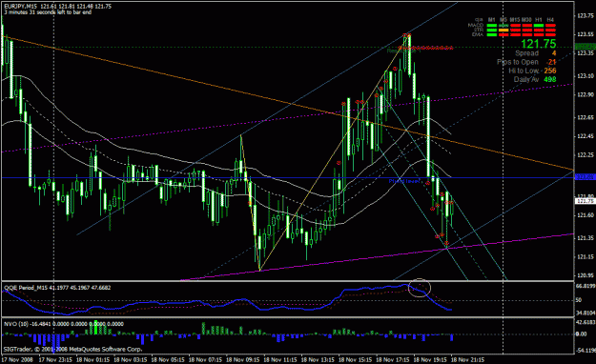Screen dimensions: 596x364
Task: Click the blue pivot level price tag on axis
Action: point(586,177)
